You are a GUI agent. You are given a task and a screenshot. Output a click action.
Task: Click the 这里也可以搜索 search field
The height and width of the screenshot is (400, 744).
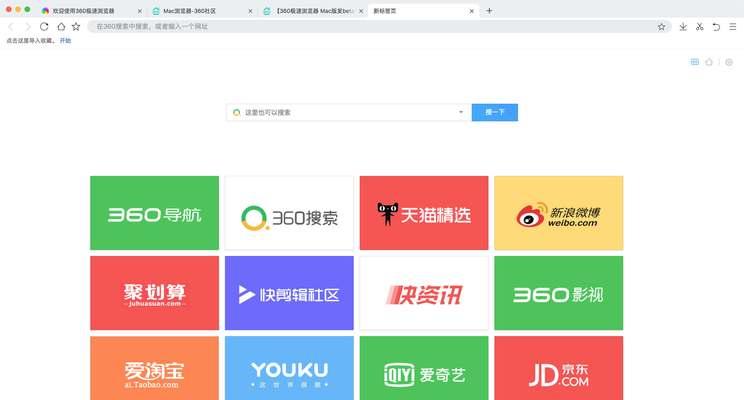[x=348, y=112]
